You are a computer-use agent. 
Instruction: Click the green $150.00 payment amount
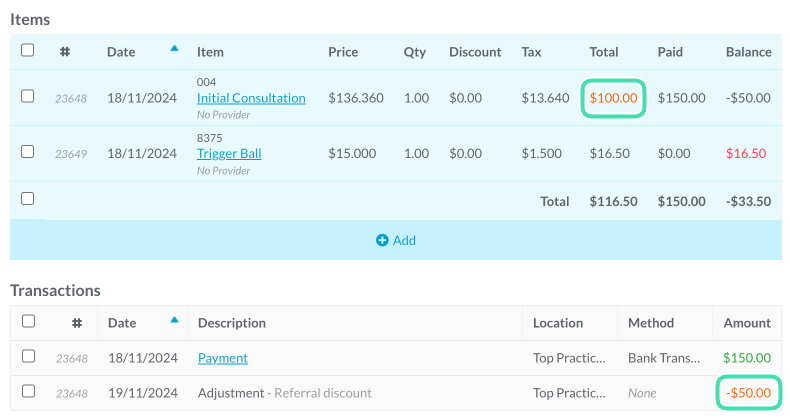[747, 358]
